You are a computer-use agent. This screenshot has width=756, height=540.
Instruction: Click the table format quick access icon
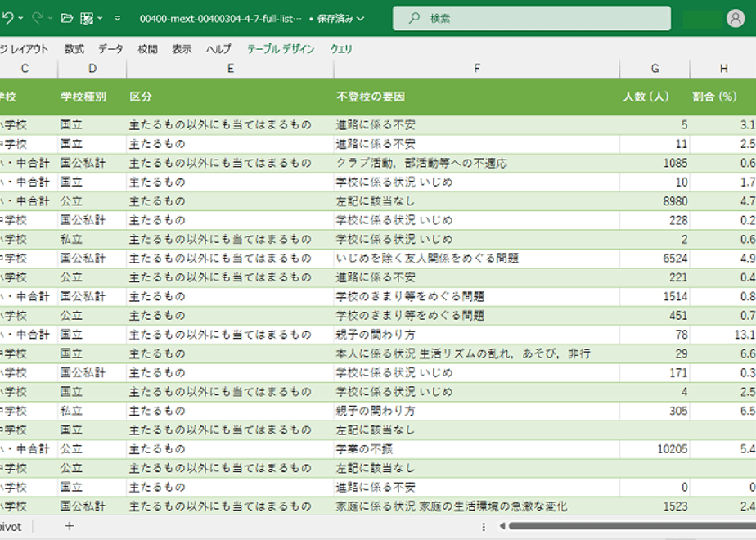(x=87, y=18)
